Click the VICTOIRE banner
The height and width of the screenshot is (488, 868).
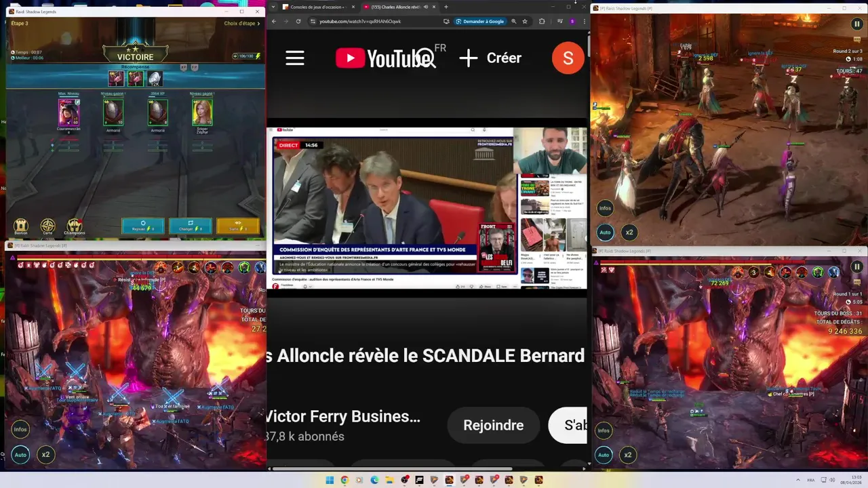pyautogui.click(x=136, y=54)
